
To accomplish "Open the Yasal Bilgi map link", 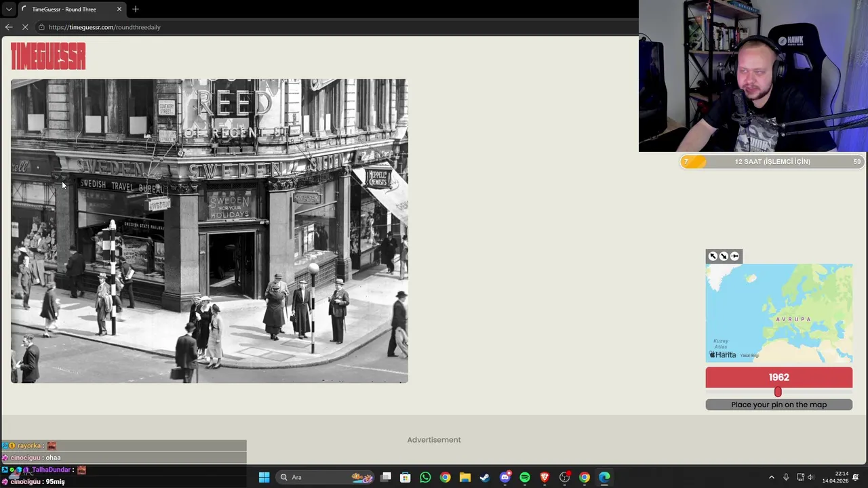I will 749,355.
